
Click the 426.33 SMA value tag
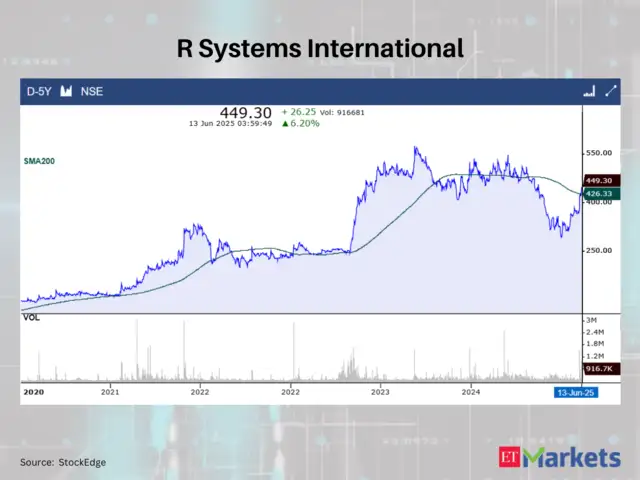602,193
